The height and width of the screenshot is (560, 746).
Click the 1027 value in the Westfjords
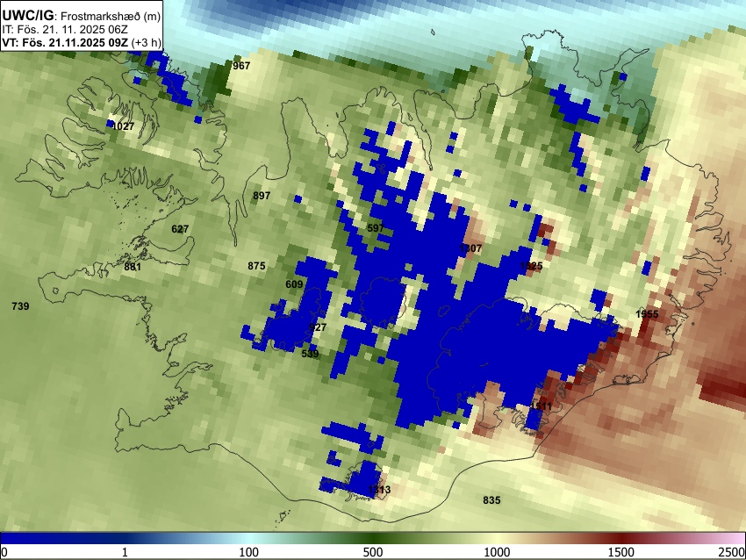point(123,126)
